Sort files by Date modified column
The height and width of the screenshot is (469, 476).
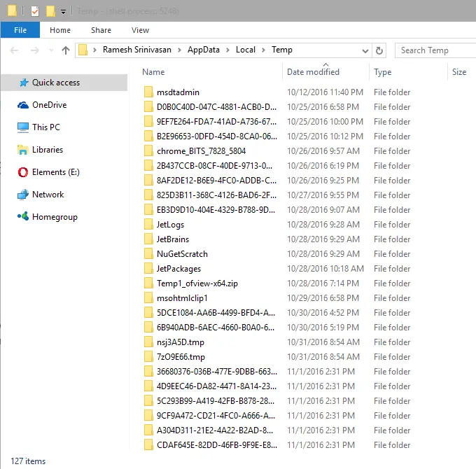point(313,72)
